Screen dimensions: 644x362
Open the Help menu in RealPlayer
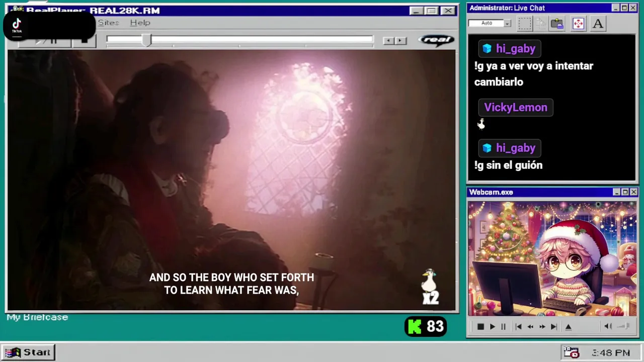click(x=140, y=23)
